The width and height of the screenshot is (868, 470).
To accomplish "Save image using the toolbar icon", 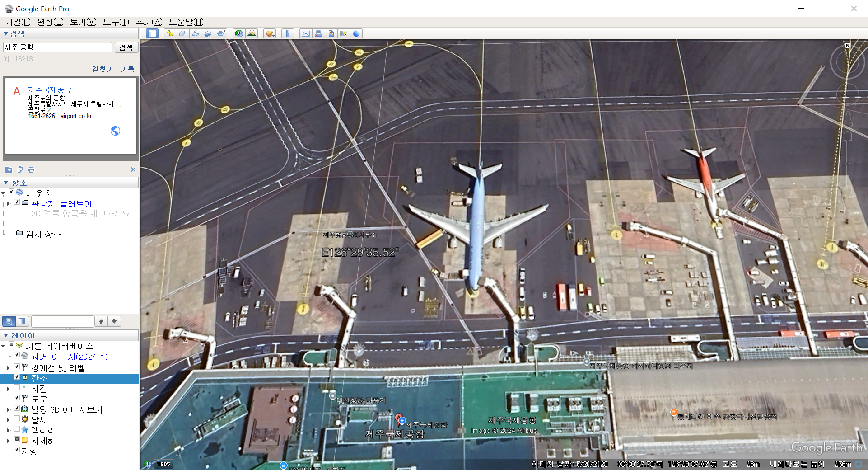I will tap(331, 33).
